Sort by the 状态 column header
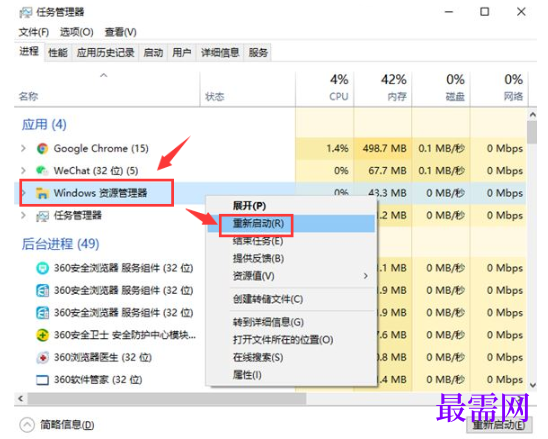 [247, 88]
